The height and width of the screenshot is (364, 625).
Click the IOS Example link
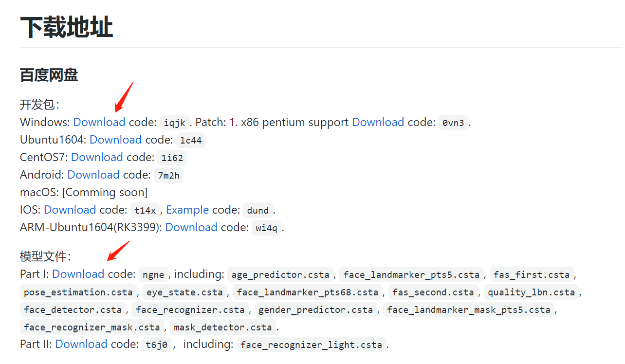click(x=187, y=210)
